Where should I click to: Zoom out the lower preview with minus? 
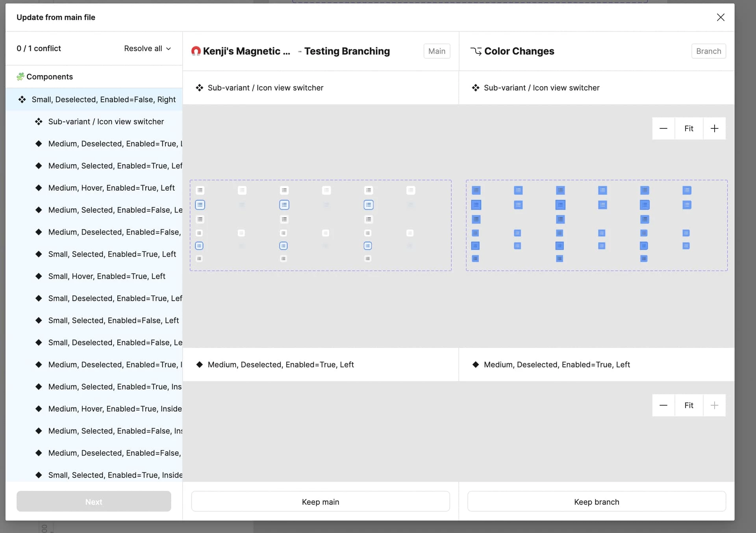click(663, 405)
